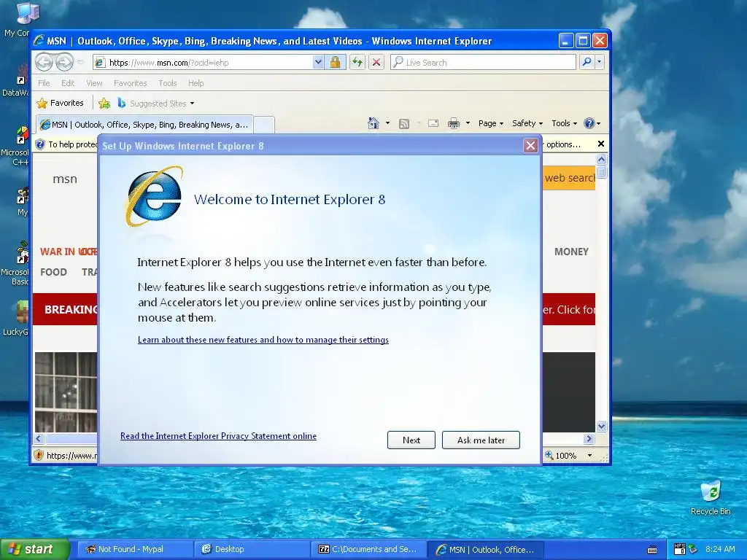Click the red Stop loading icon
Viewport: 747px width, 560px height.
click(376, 63)
